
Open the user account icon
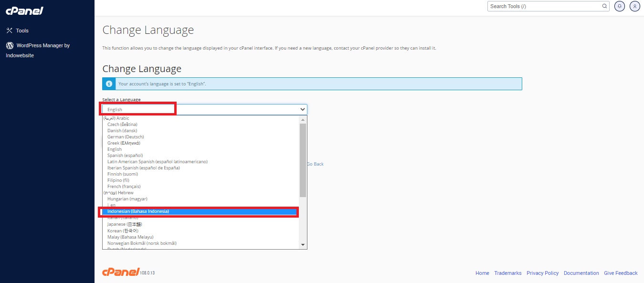pyautogui.click(x=634, y=6)
